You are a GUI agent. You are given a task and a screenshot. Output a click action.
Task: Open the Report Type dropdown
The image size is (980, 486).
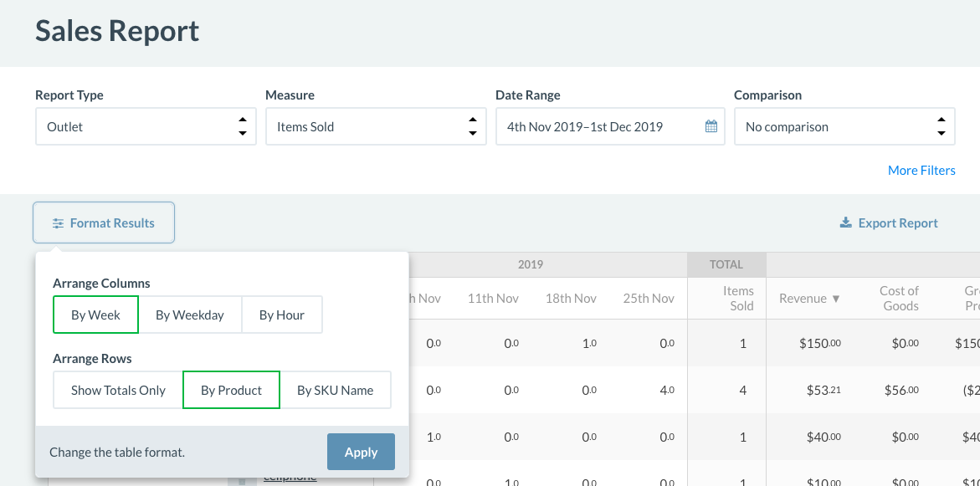pyautogui.click(x=146, y=127)
